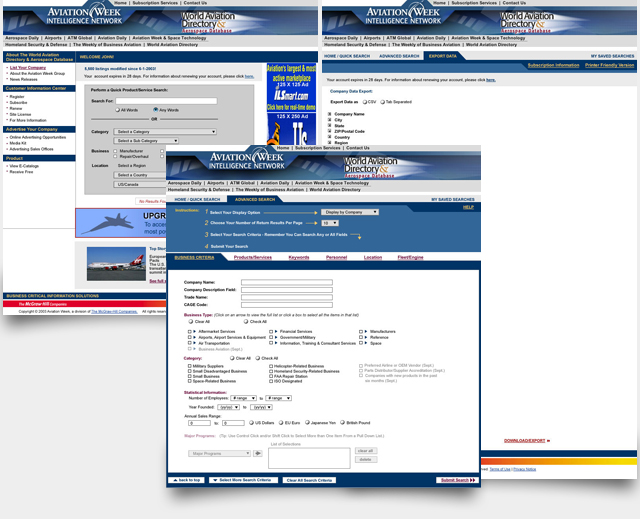Select the Tab Separated radio button
This screenshot has height=519, width=640.
[x=382, y=102]
